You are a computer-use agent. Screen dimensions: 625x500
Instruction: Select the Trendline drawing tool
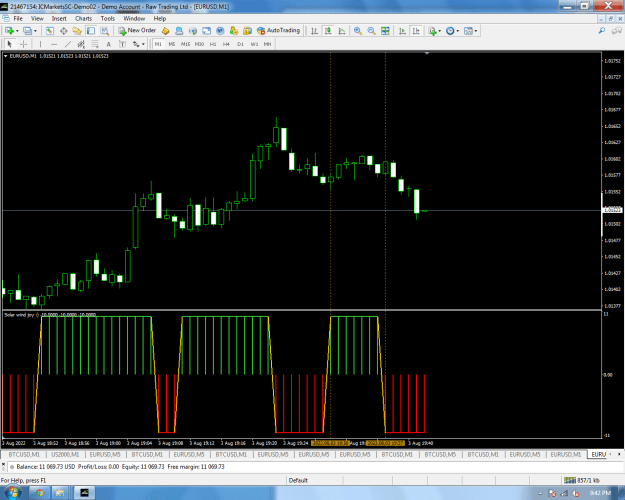[68, 44]
